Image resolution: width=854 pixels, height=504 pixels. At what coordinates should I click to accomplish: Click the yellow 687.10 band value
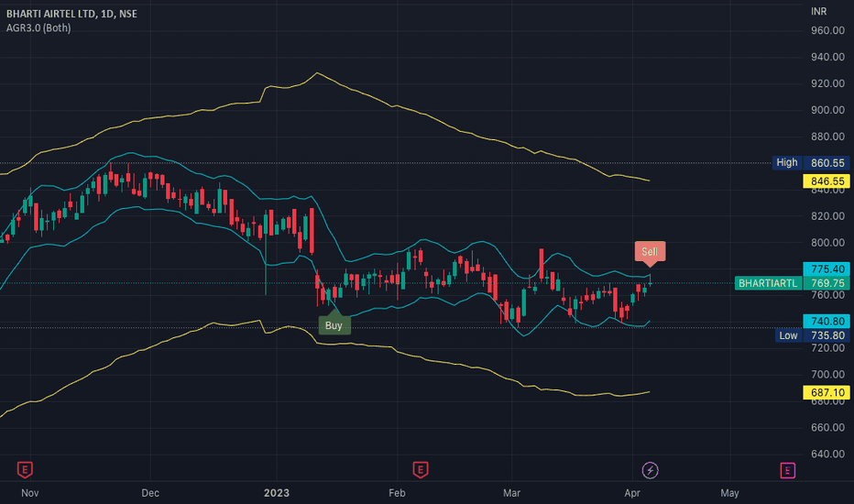pos(827,392)
